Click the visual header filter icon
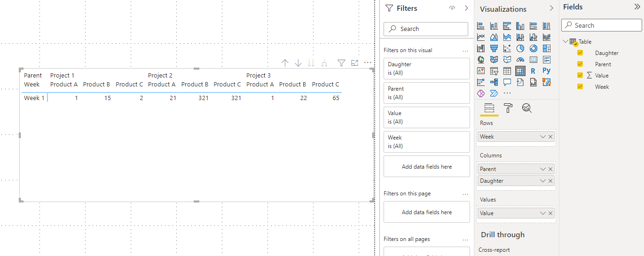644x256 pixels. (342, 62)
